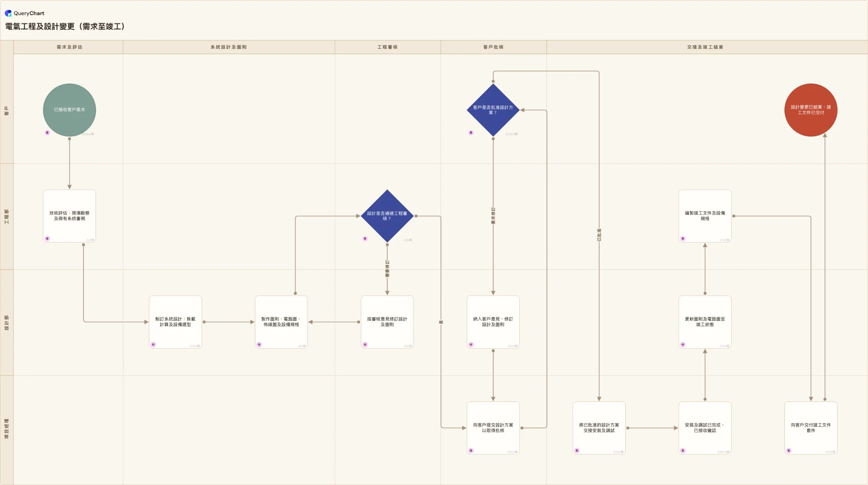Click assignee badge on 按審核意見修訂設計 card
The width and height of the screenshot is (868, 485).
point(365,345)
